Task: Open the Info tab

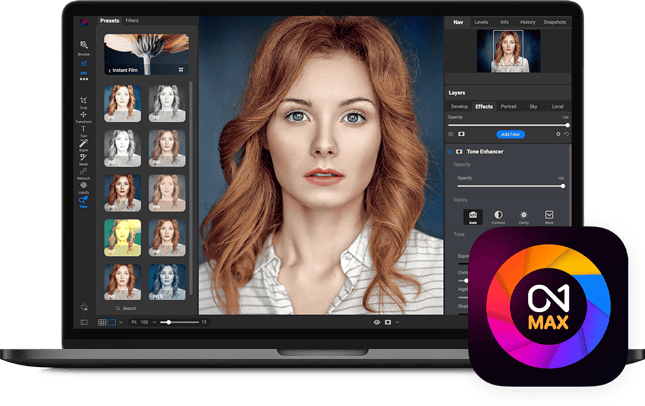Action: (x=505, y=22)
